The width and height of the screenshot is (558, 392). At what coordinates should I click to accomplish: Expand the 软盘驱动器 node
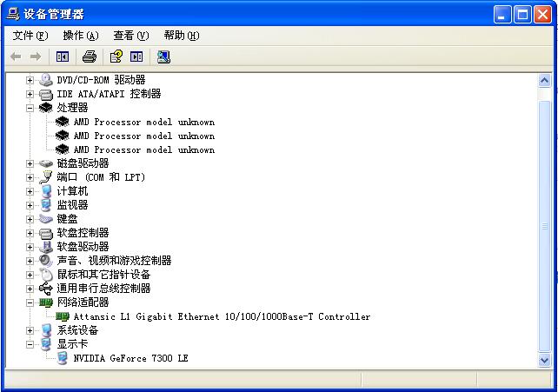pos(30,247)
